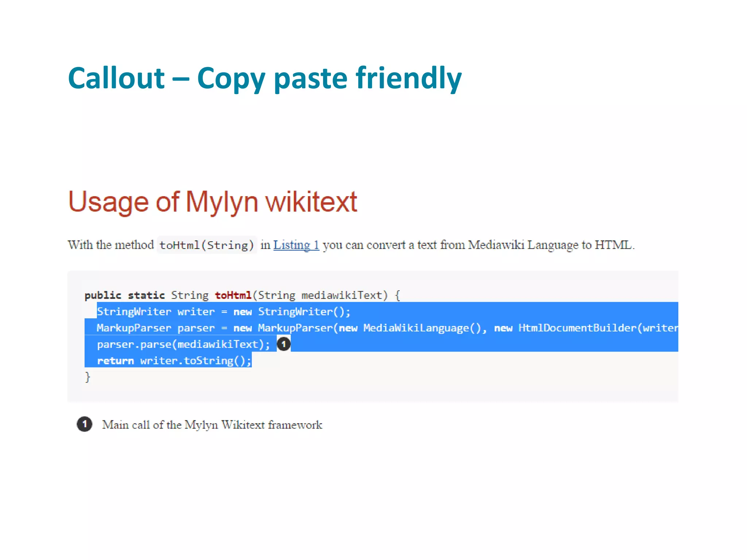Image resolution: width=747 pixels, height=560 pixels.
Task: Click the 'MarkupParser parser = new MarkupParser' line
Action: pos(387,328)
